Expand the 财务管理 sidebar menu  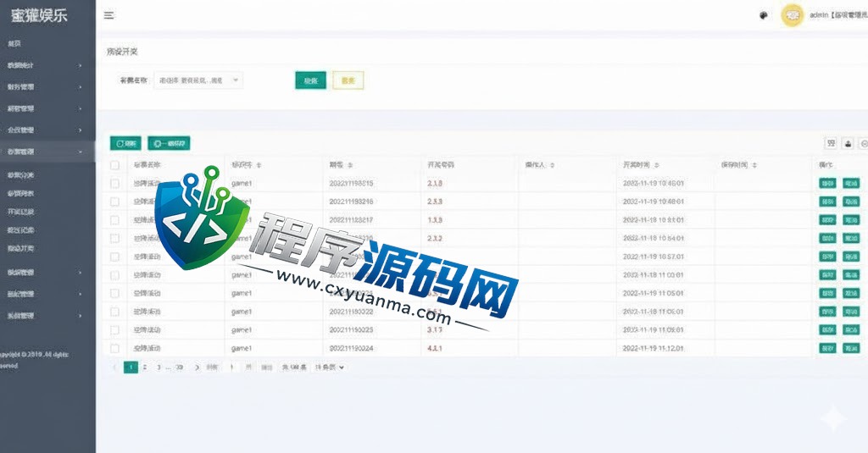coord(47,87)
